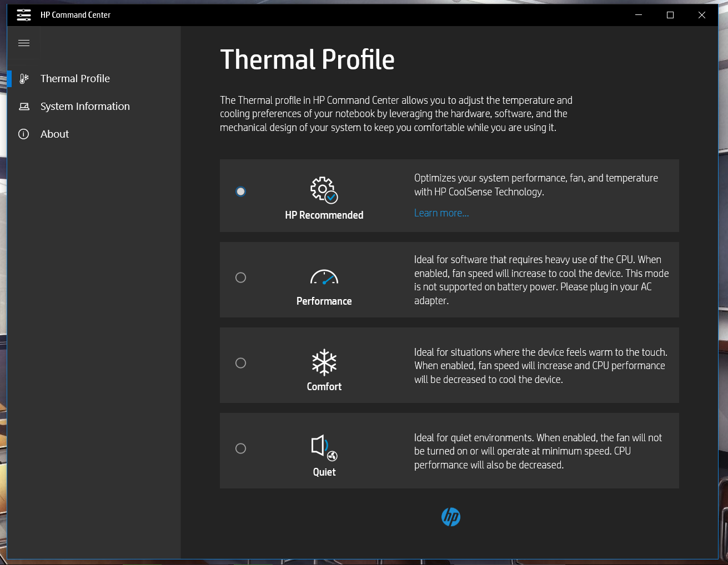
Task: Click the Performance description about AC adapter
Action: coord(541,280)
